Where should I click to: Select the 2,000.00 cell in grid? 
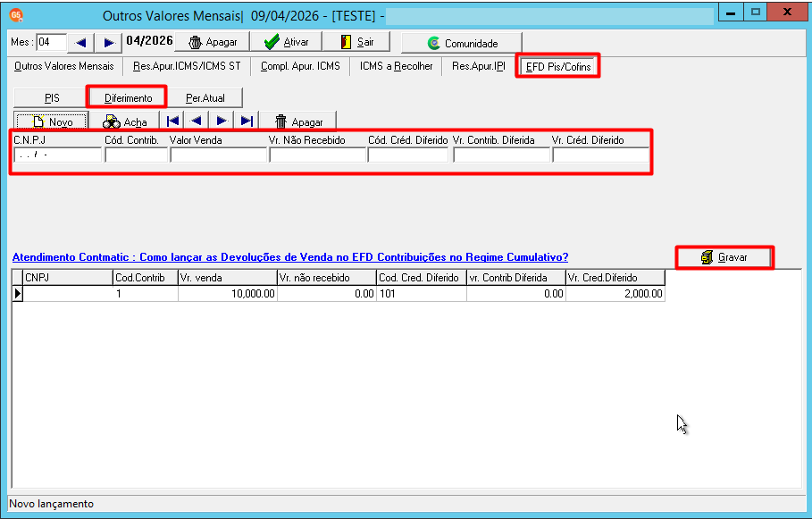click(615, 294)
